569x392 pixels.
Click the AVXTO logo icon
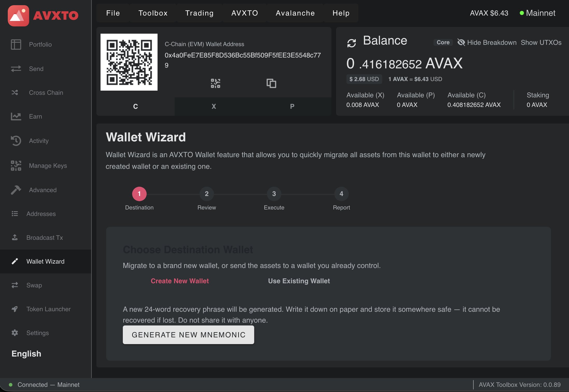[x=18, y=16]
